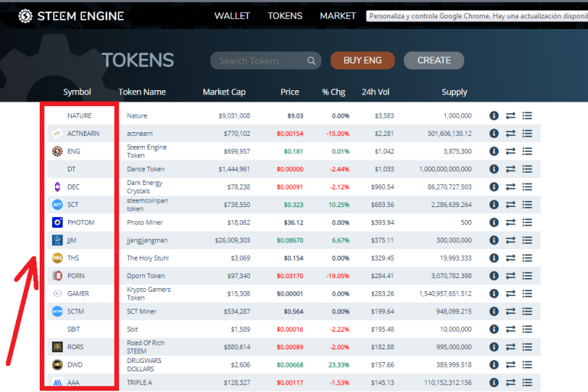Open info for the NATURE token
This screenshot has height=392, width=588.
click(x=494, y=115)
